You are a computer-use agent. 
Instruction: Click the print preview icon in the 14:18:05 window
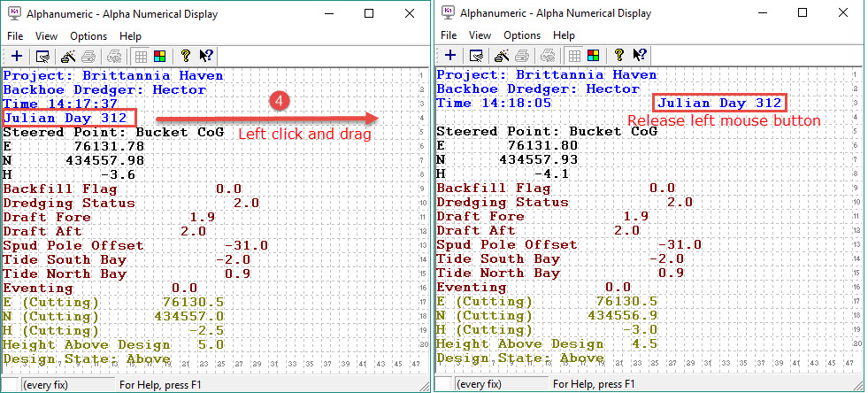tap(548, 55)
